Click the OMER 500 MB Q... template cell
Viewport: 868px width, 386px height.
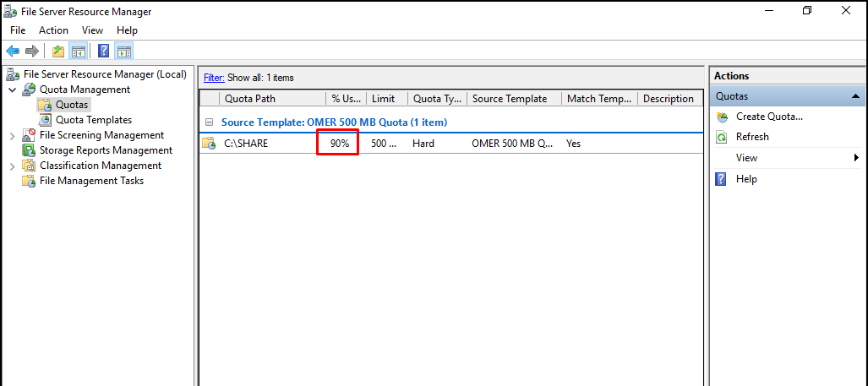pos(512,144)
